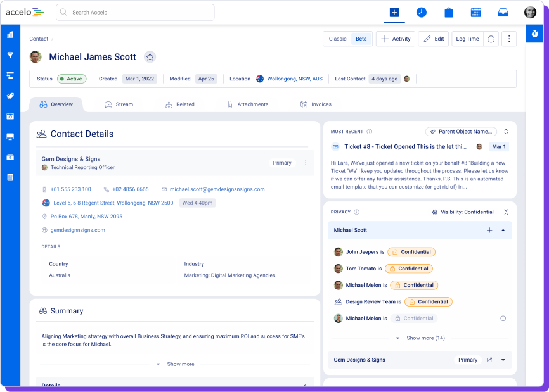
Task: Select the Overview tab
Action: [56, 104]
